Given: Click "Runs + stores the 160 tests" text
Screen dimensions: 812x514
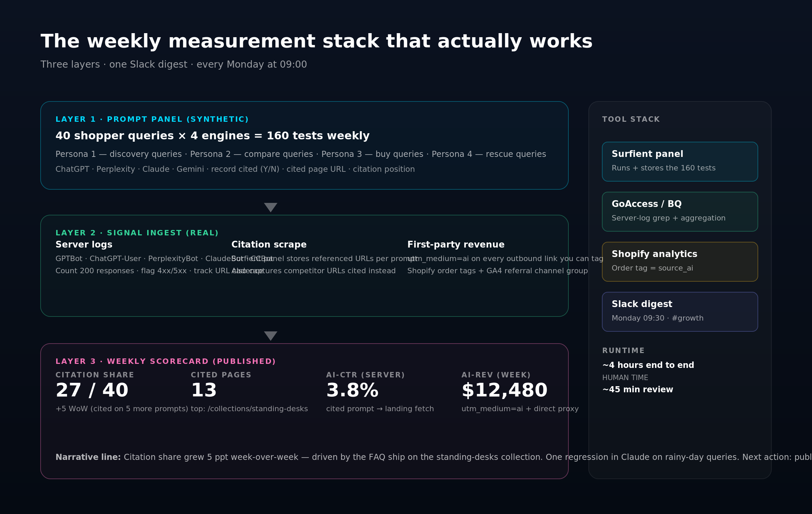Looking at the screenshot, I should [663, 168].
